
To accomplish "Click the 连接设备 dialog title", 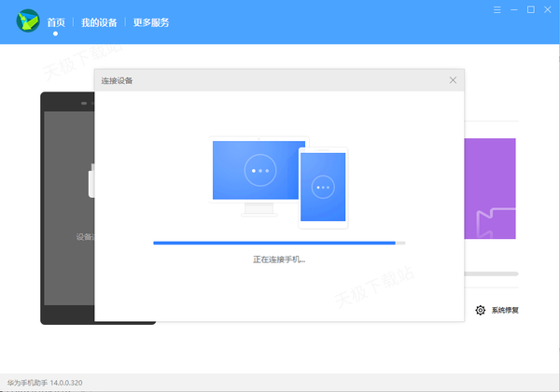I will coord(117,81).
